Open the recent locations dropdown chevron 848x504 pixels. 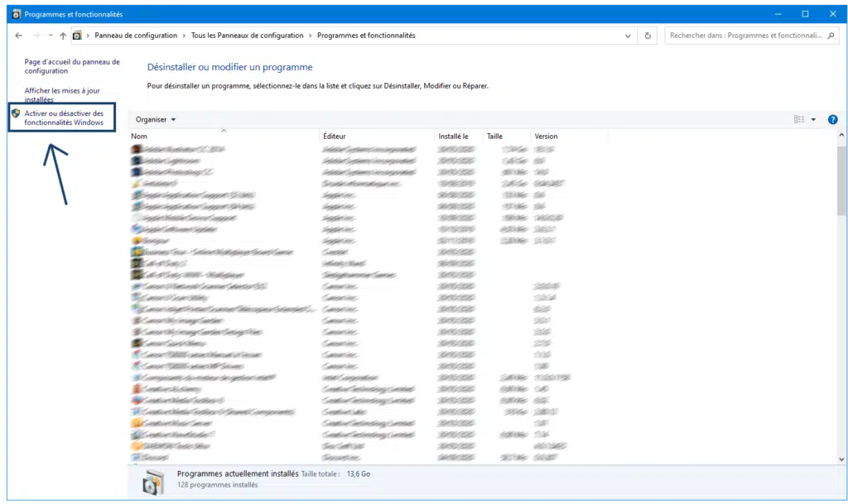[51, 36]
